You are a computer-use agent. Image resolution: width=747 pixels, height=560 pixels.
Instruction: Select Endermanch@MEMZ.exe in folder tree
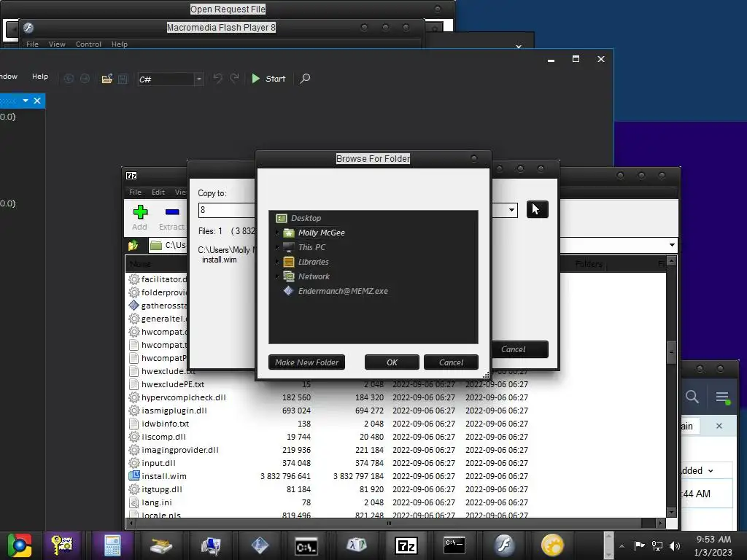(x=343, y=291)
